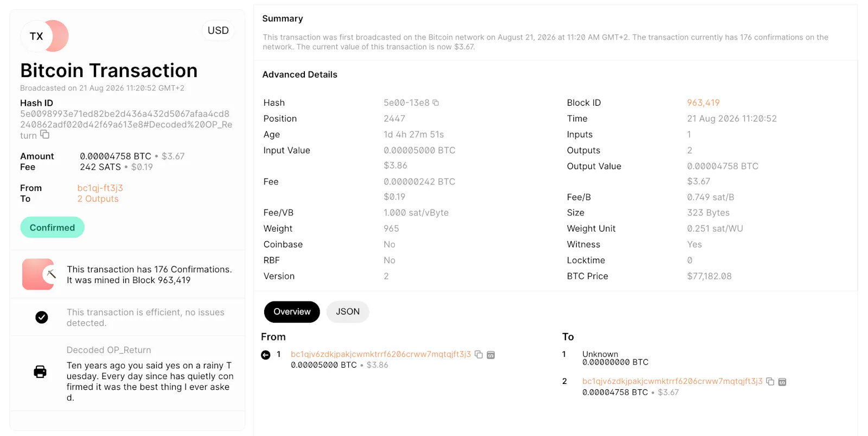Copy the short hash 5e00-13e8
Screen dimensions: 868x436
[436, 102]
